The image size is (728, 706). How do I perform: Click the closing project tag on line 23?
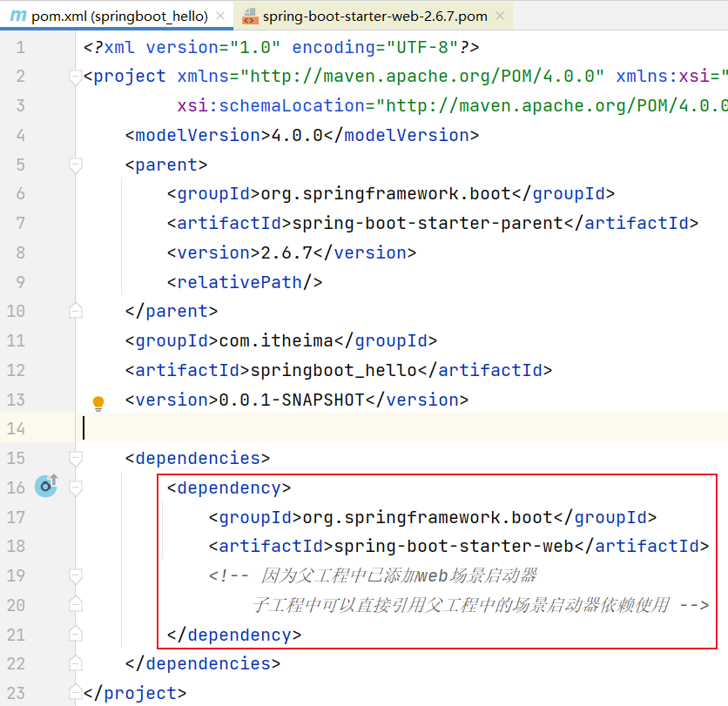click(x=135, y=694)
